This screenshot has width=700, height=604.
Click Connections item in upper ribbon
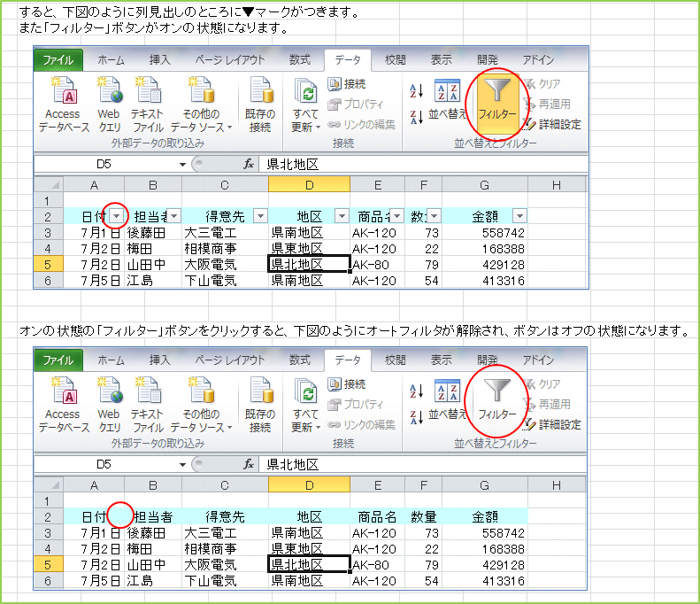tap(347, 83)
